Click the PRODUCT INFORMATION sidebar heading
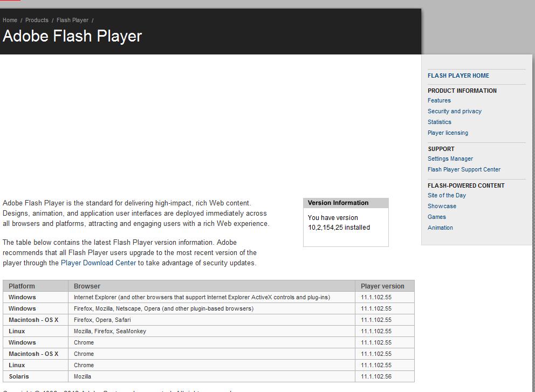This screenshot has width=535, height=392. [462, 91]
